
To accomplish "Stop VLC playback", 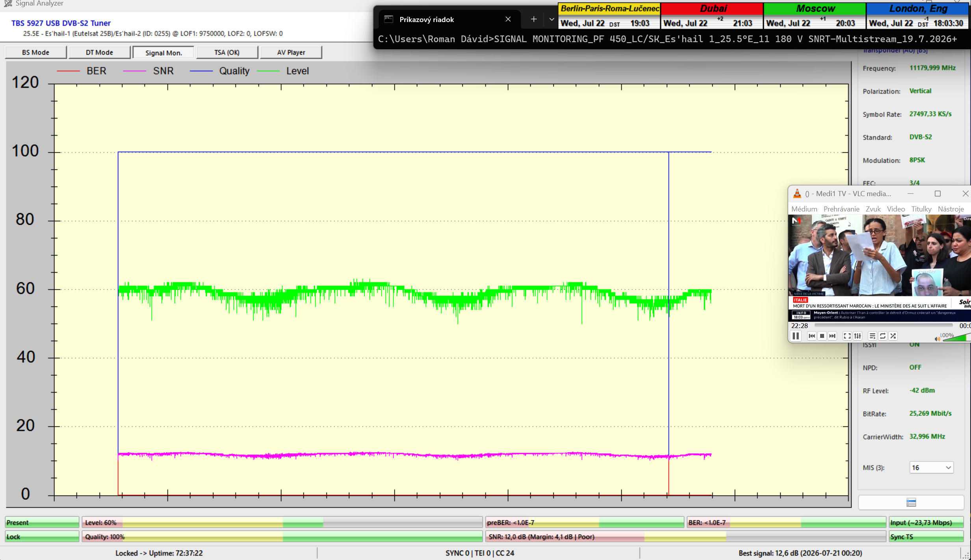I will tap(822, 336).
